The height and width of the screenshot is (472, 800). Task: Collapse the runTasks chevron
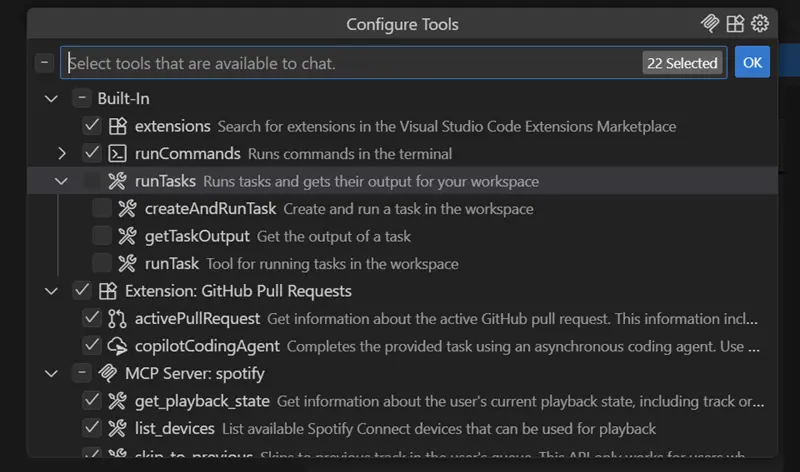click(61, 181)
